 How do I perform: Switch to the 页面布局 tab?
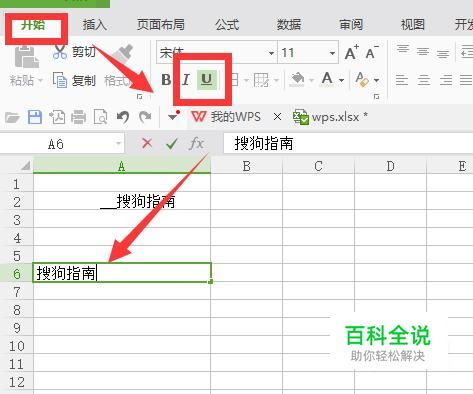[161, 25]
